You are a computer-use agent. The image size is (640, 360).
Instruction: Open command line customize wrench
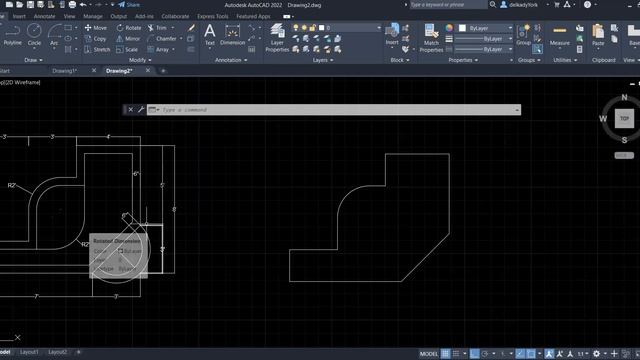pyautogui.click(x=140, y=109)
